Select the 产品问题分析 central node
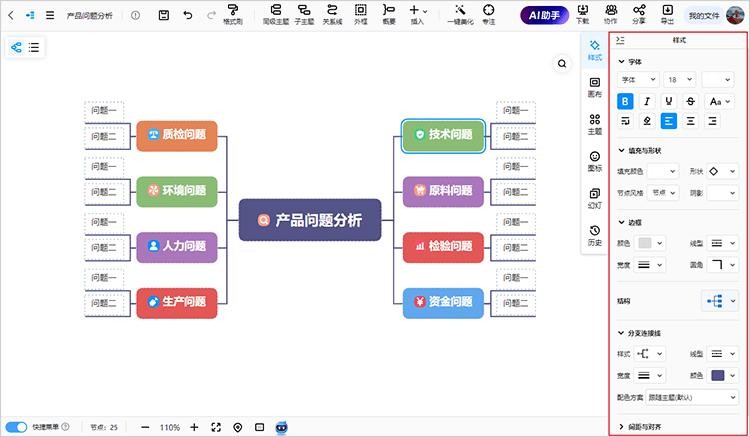Image resolution: width=750 pixels, height=437 pixels. 311,220
